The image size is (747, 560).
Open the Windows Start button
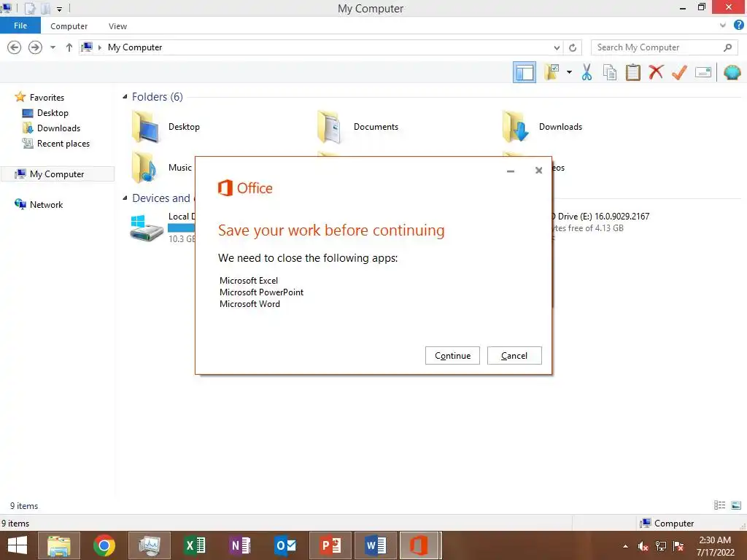pyautogui.click(x=18, y=545)
